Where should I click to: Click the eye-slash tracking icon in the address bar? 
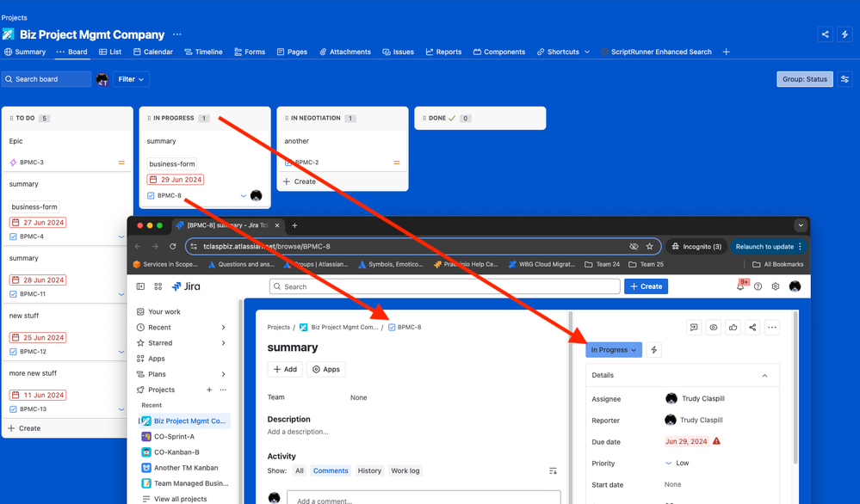point(634,247)
